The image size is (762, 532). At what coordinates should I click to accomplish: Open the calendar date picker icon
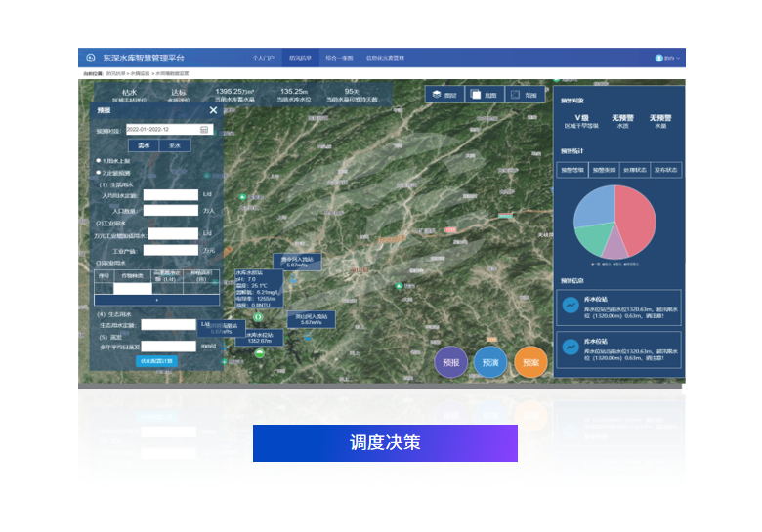(205, 129)
